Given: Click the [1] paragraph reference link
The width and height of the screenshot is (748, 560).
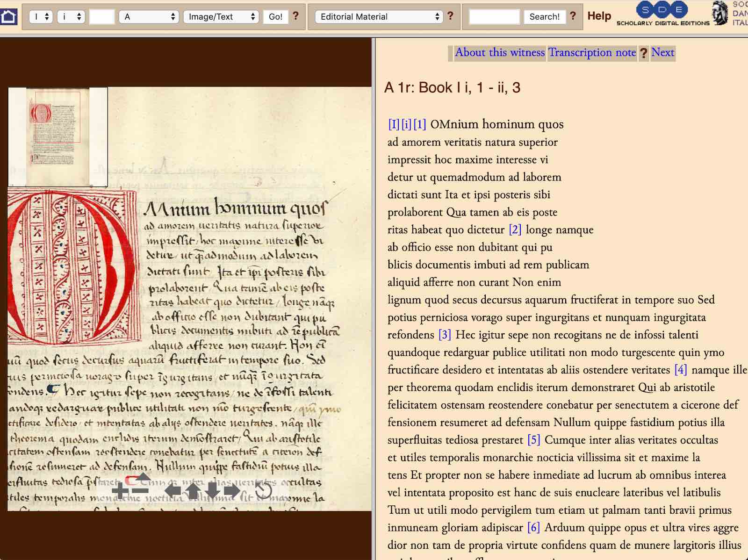Looking at the screenshot, I should tap(419, 124).
